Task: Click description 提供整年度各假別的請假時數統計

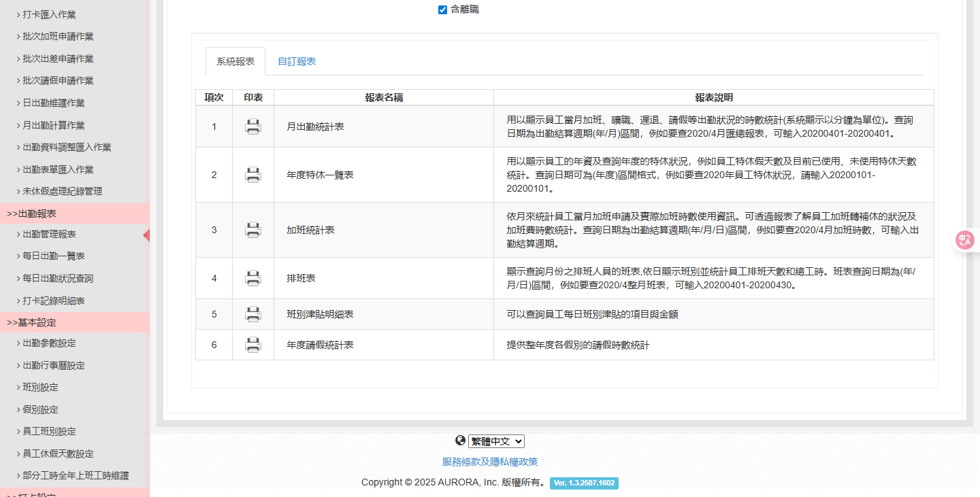Action: click(x=578, y=345)
